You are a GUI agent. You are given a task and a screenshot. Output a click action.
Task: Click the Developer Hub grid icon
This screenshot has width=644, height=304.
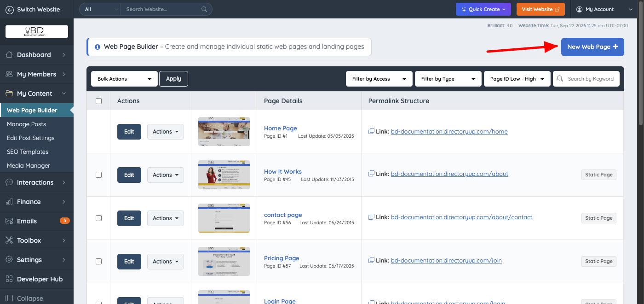pos(9,279)
